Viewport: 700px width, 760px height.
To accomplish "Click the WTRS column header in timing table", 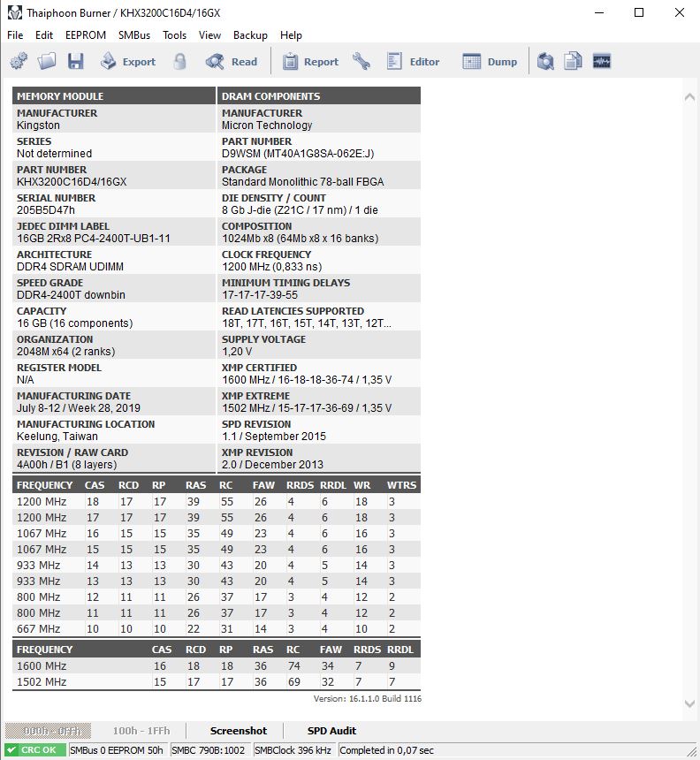I will 401,485.
